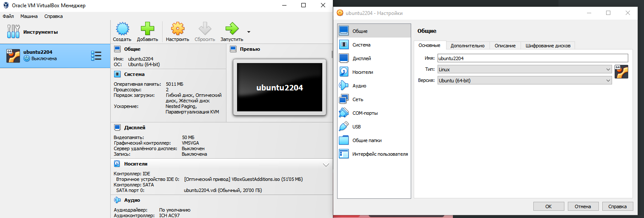
Task: Click the Превью section header icon
Action: coord(233,49)
